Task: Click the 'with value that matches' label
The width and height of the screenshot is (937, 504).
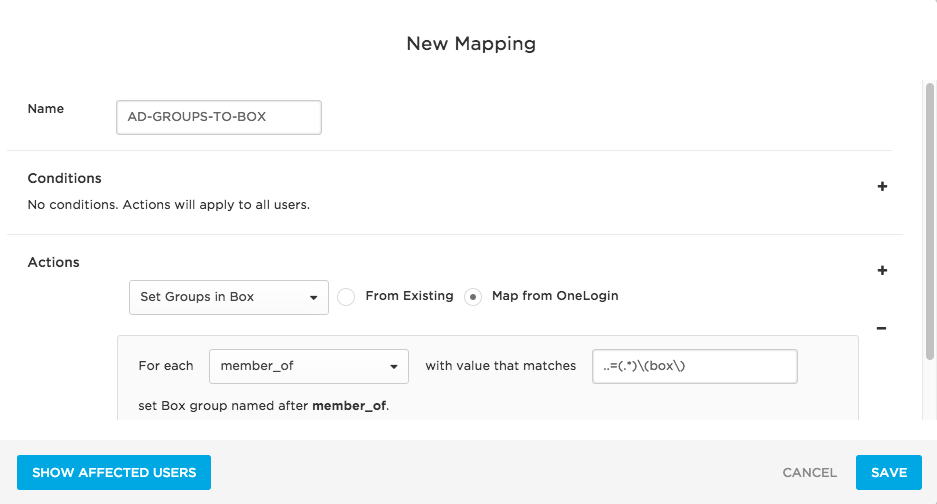Action: click(501, 365)
